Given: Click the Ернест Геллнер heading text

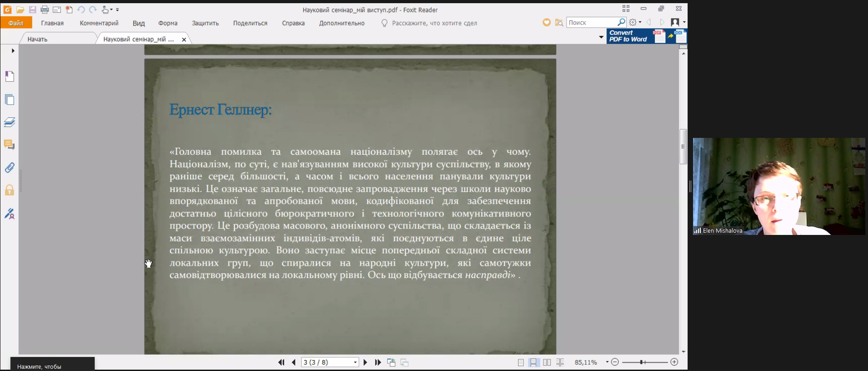Looking at the screenshot, I should click(x=220, y=110).
